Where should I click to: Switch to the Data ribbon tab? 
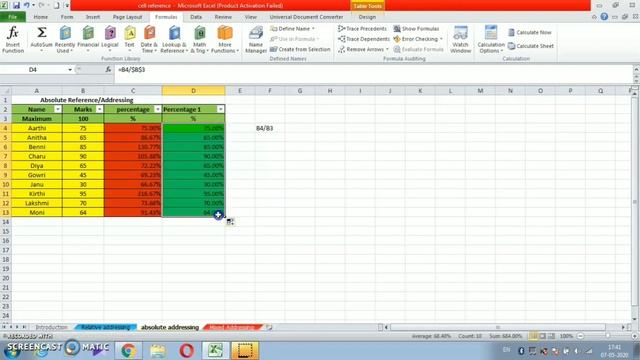196,17
